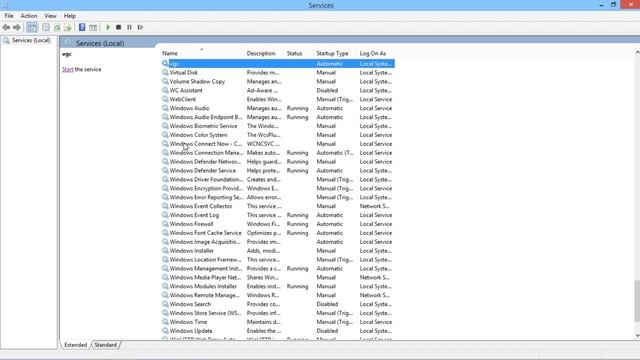This screenshot has width=640, height=360.
Task: Select the Windows Location Framew... service
Action: click(278, 260)
